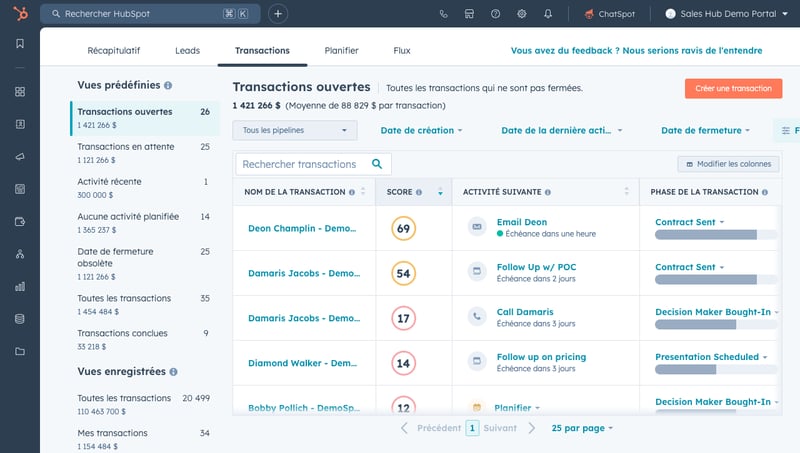This screenshot has height=453, width=800.
Task: Click the plus create button in top bar
Action: 278,14
